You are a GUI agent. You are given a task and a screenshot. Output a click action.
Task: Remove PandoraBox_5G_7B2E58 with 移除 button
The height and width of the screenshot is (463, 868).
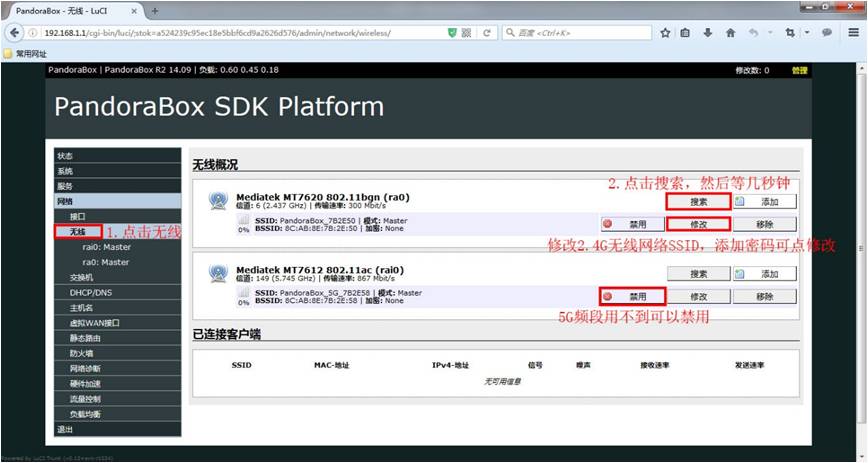coord(765,296)
